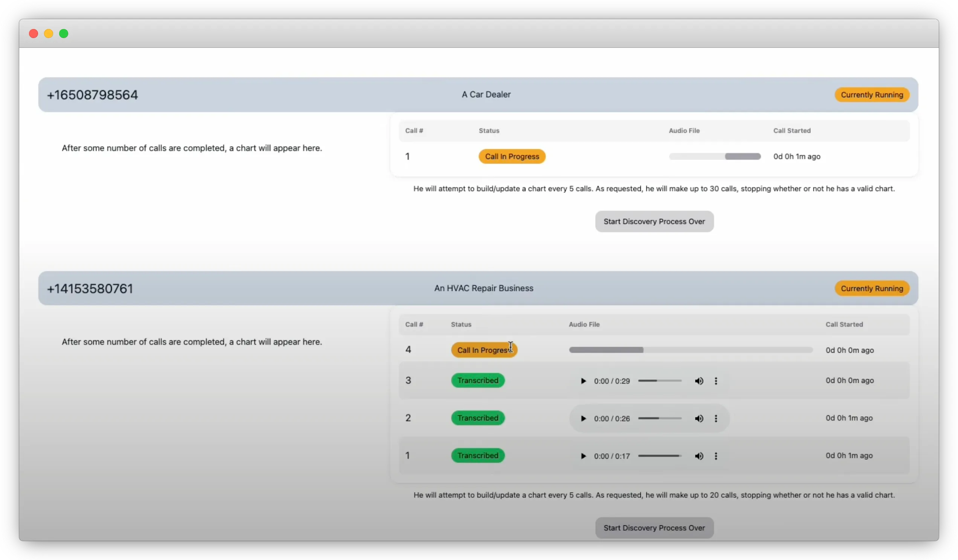The height and width of the screenshot is (560, 958).
Task: Click the phone number +16508798564 header
Action: pyautogui.click(x=92, y=95)
